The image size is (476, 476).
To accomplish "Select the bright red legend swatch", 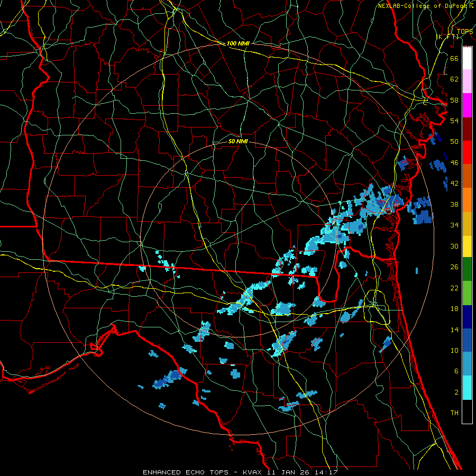I will point(467,152).
